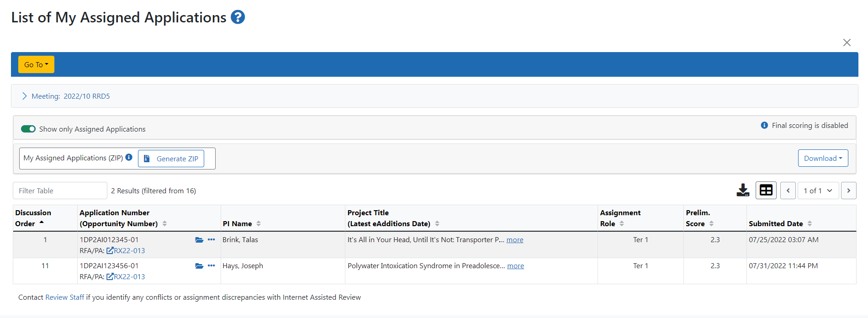Open the Review Staff contact link

[x=64, y=297]
